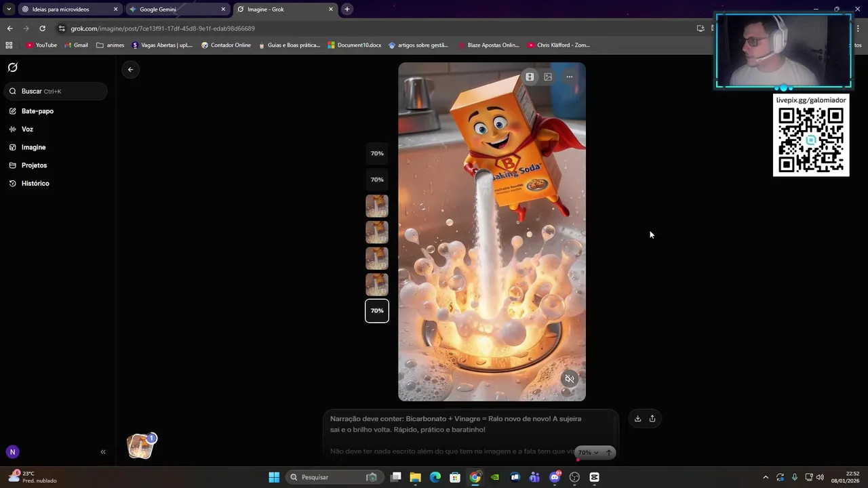
Task: Share the post with the share icon
Action: pyautogui.click(x=652, y=418)
